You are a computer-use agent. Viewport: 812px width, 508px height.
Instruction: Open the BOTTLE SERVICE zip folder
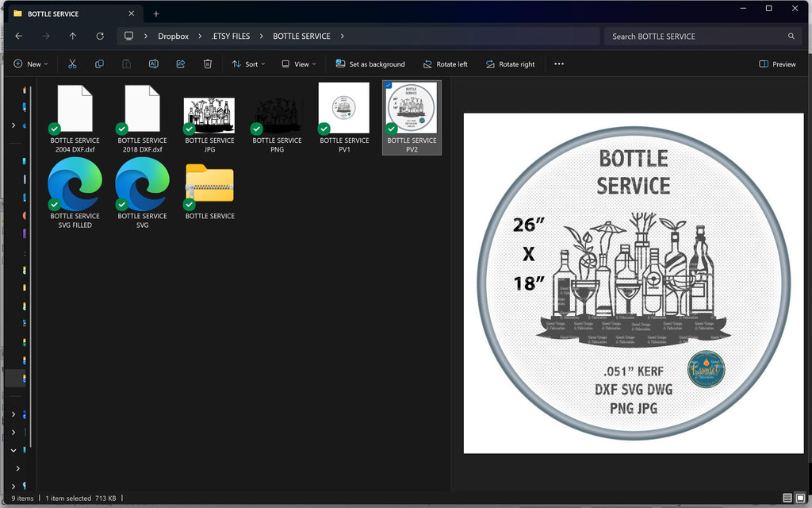coord(209,190)
